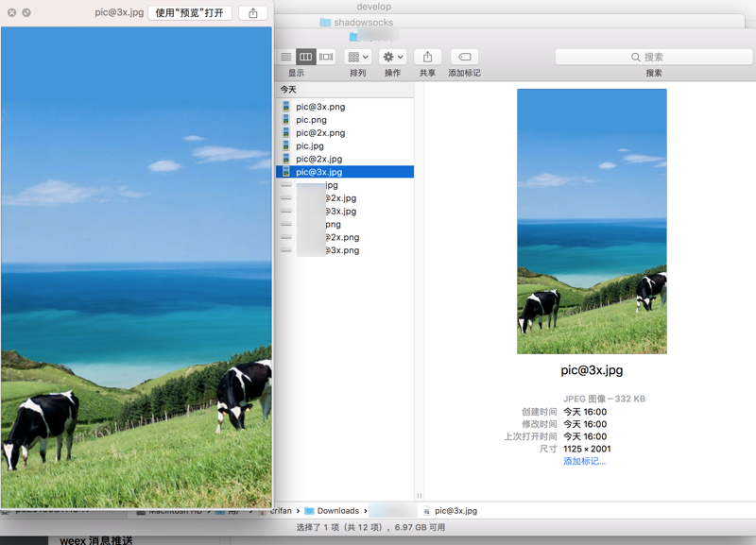Switch Finder to Cover Flow view

[x=326, y=57]
